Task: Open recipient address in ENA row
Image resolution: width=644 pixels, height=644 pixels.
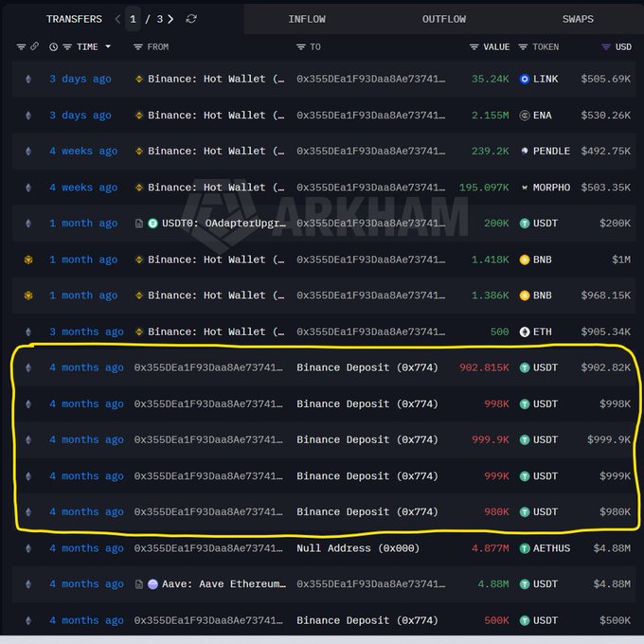Action: point(370,116)
